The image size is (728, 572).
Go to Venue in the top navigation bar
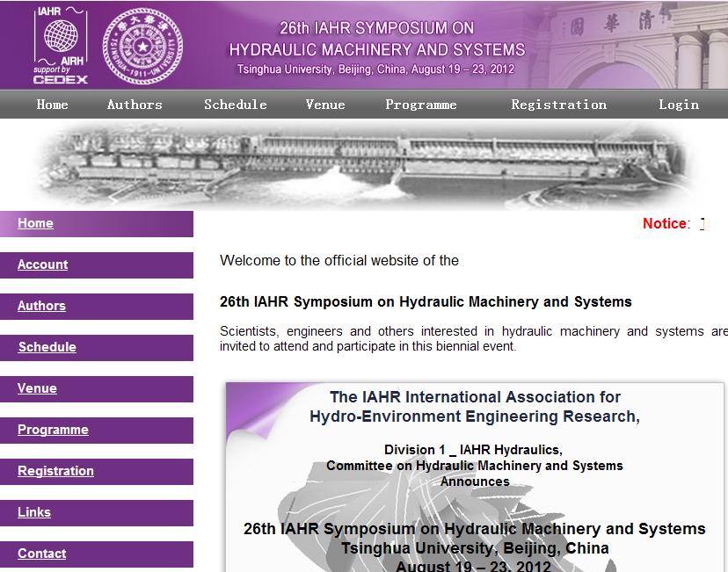[325, 105]
